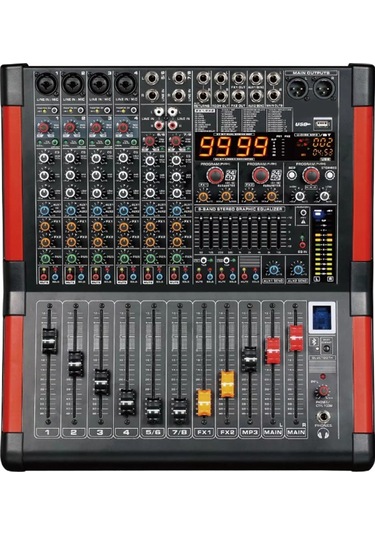375x535 pixels.
Task: Click the blue AUX2 SEND master knob
Action: pyautogui.click(x=298, y=269)
